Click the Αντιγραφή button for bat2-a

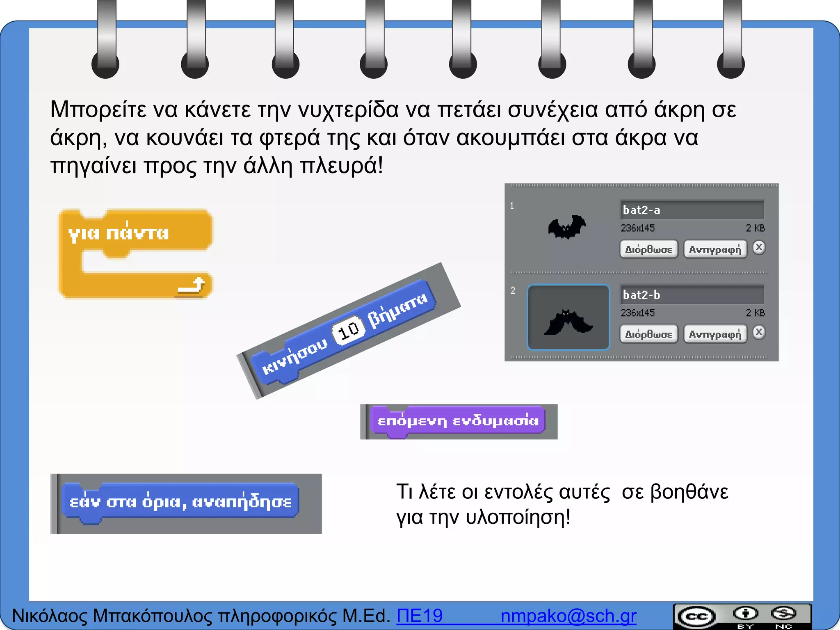tap(715, 249)
